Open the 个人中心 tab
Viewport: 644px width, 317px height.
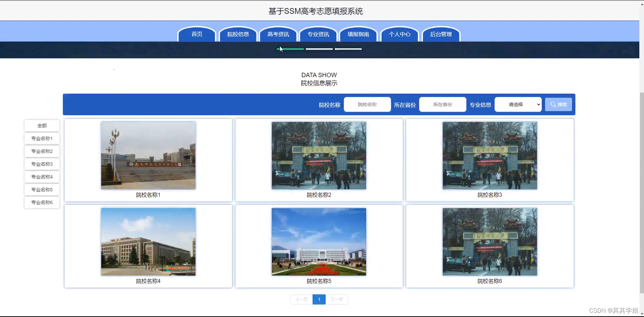(x=400, y=34)
